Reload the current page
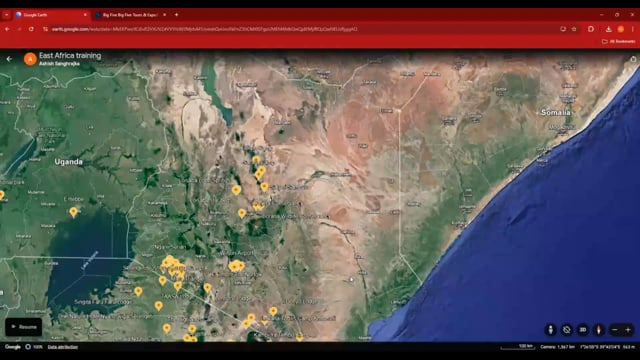640x360 pixels. click(31, 29)
